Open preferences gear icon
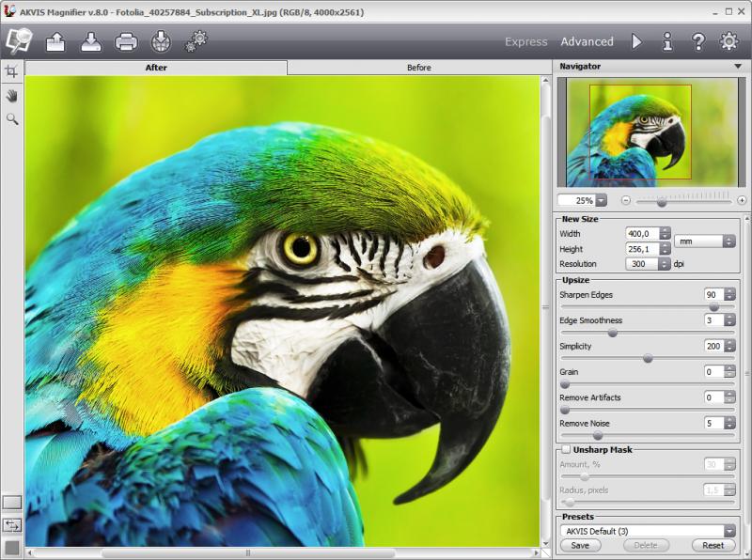 click(728, 41)
